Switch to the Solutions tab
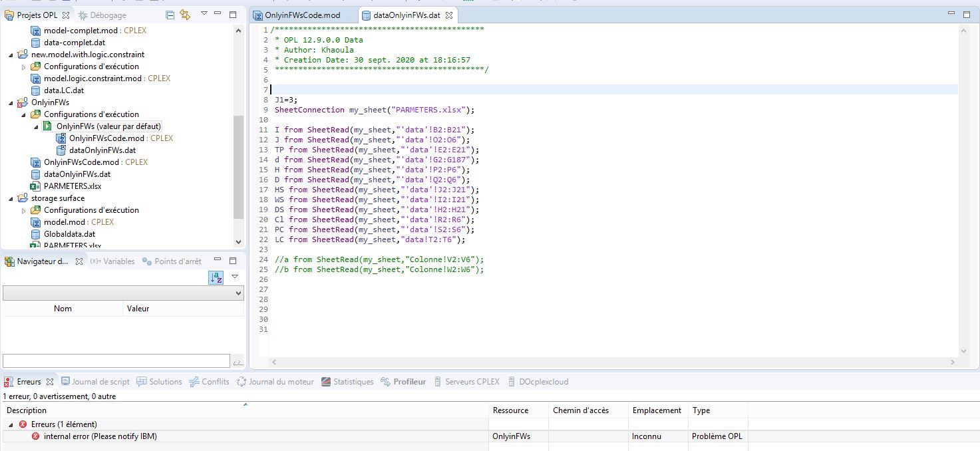The height and width of the screenshot is (451, 980). [159, 382]
